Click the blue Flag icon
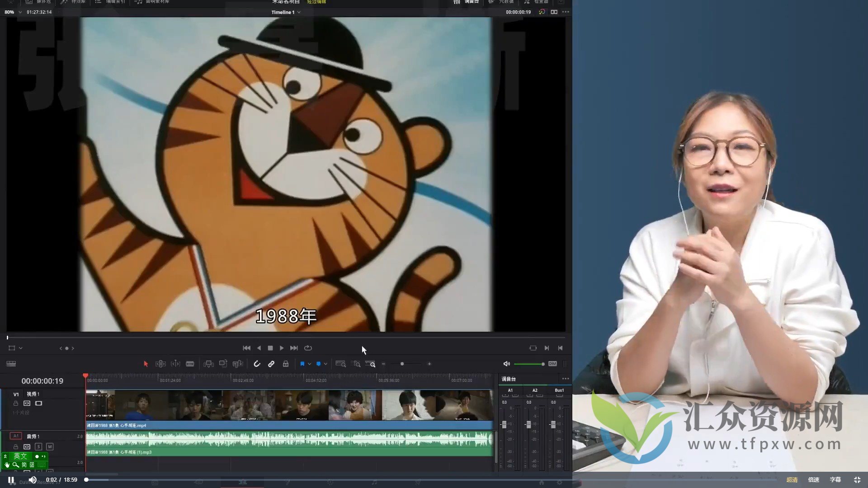 (x=302, y=364)
